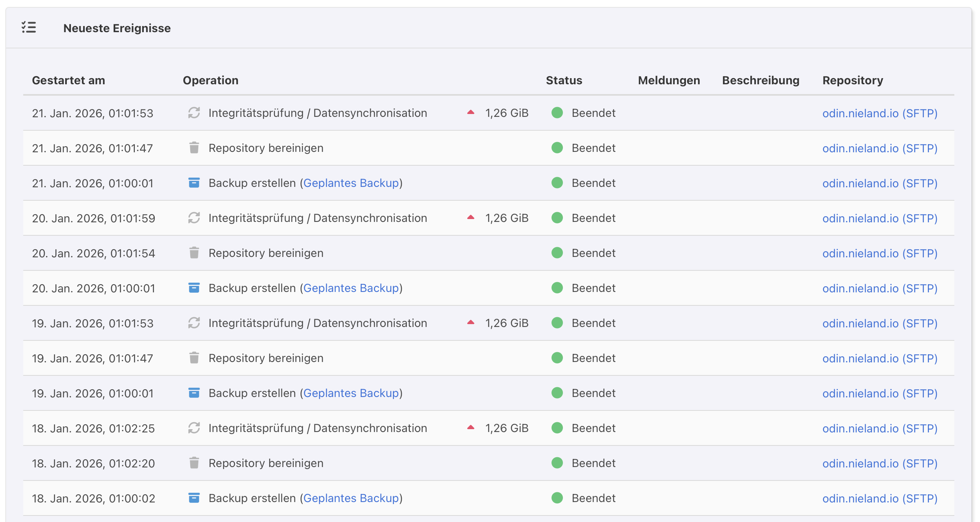The image size is (980, 522).
Task: Click sync icon on 21. Jan. Integritätsprüfung row
Action: (194, 113)
